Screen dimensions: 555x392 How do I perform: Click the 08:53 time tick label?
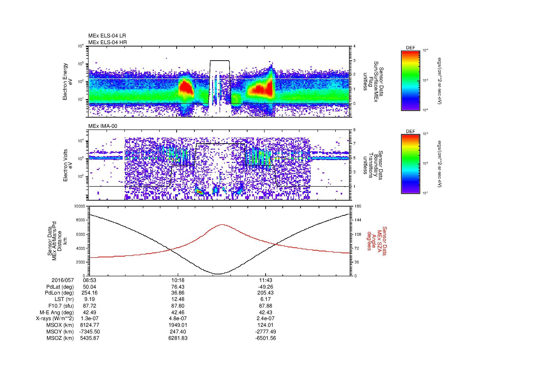pyautogui.click(x=89, y=280)
